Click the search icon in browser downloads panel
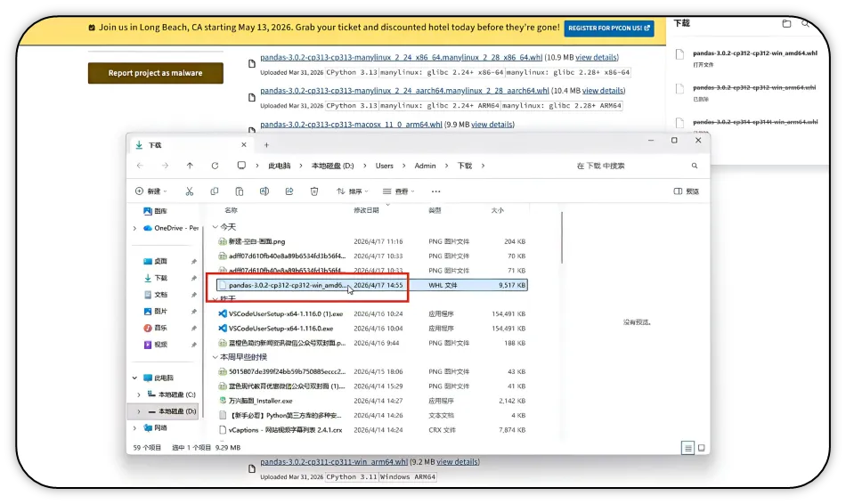846x504 pixels. [805, 23]
